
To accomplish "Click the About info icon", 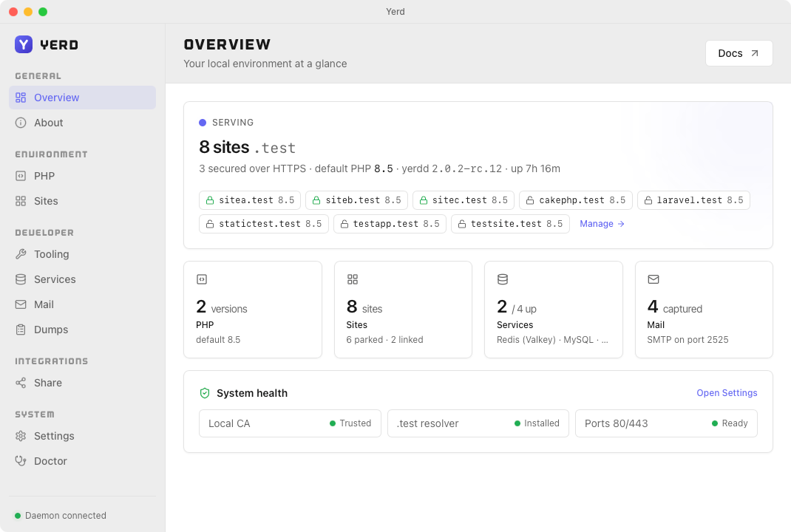I will (x=21, y=123).
